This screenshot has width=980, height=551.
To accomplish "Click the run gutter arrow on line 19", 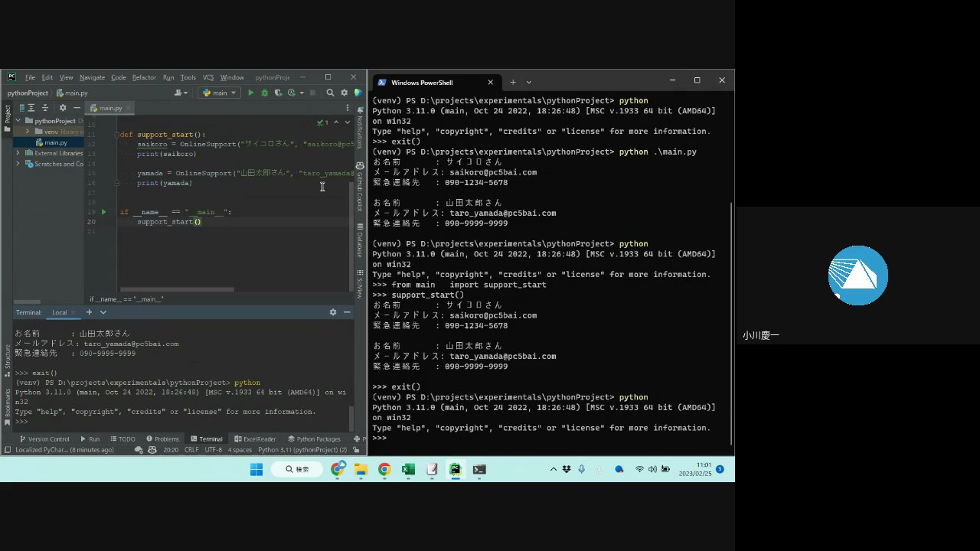I will click(103, 212).
